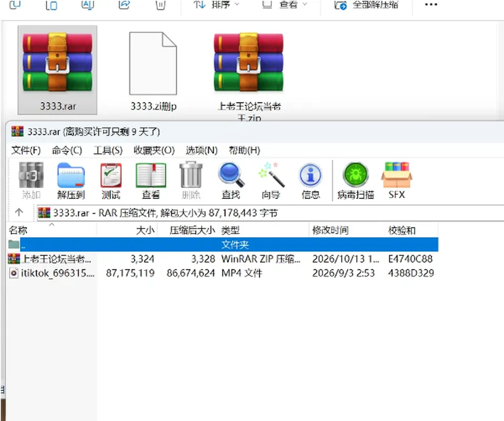This screenshot has width=504, height=421.
Task: Sort by the 修改时间 column header
Action: click(347, 230)
